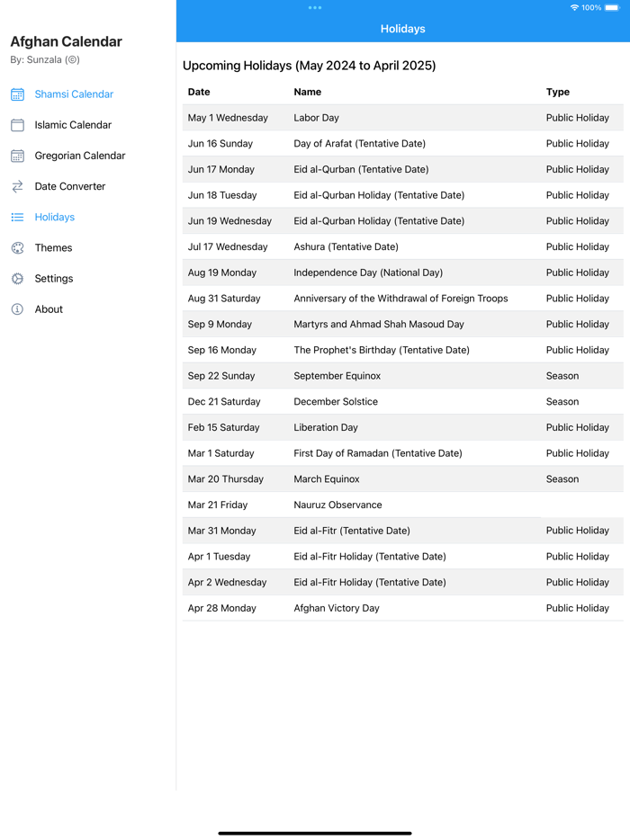Select First Day of Ramadan name
The image size is (630, 840).
[378, 453]
